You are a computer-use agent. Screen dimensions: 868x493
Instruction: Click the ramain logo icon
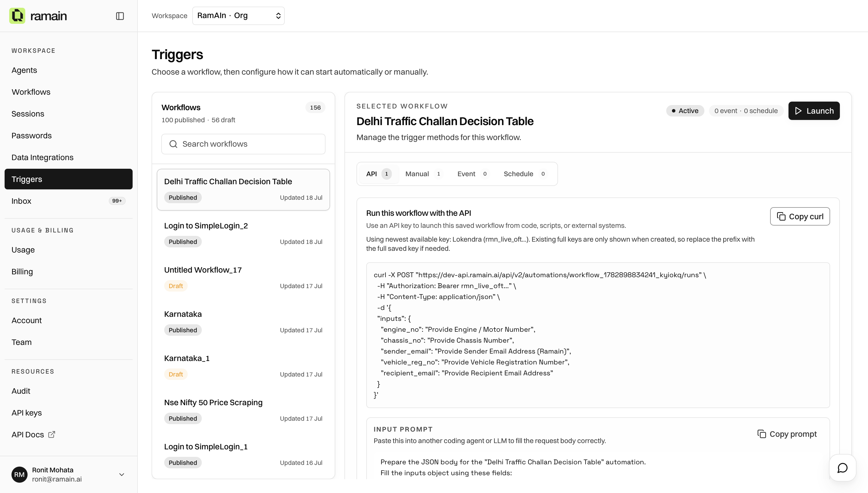(x=17, y=15)
